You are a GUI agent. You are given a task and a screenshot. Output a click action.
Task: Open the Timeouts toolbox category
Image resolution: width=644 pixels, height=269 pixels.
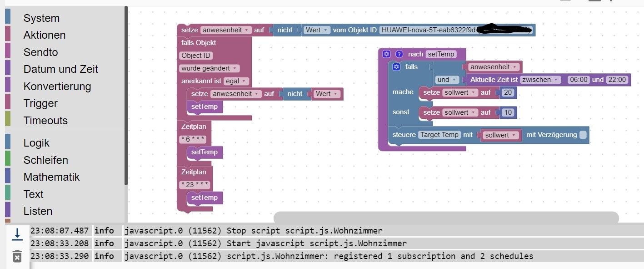[x=45, y=121]
